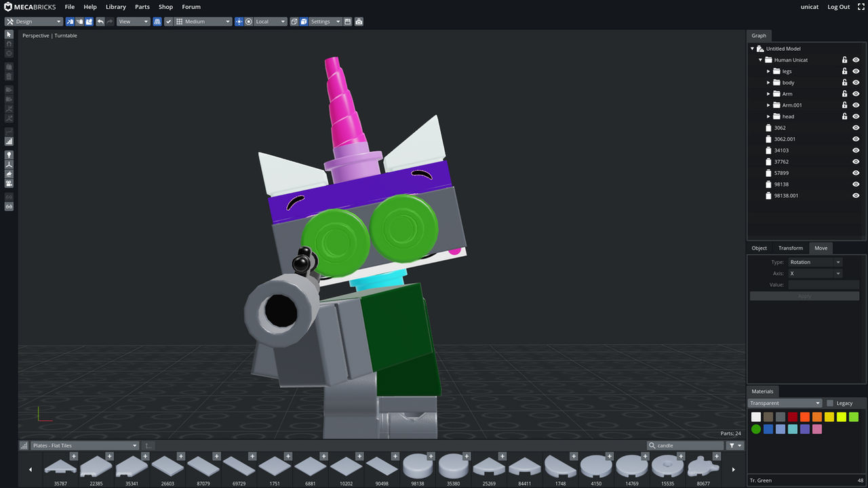
Task: Click the Apply button
Action: [804, 296]
